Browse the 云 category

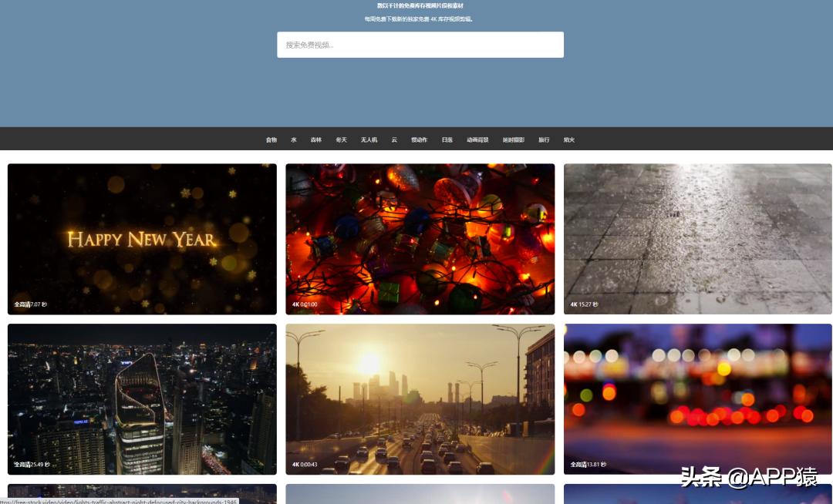pyautogui.click(x=394, y=140)
